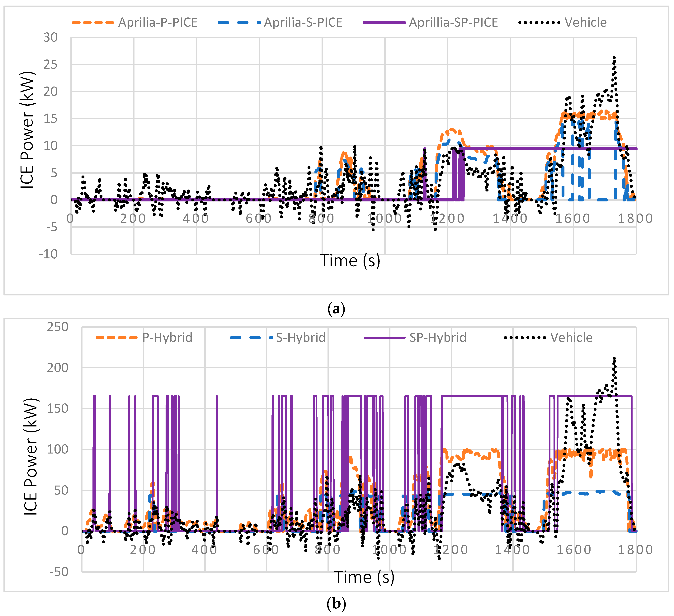
Task: Select the S-Hybrid legend label
Action: (301, 338)
